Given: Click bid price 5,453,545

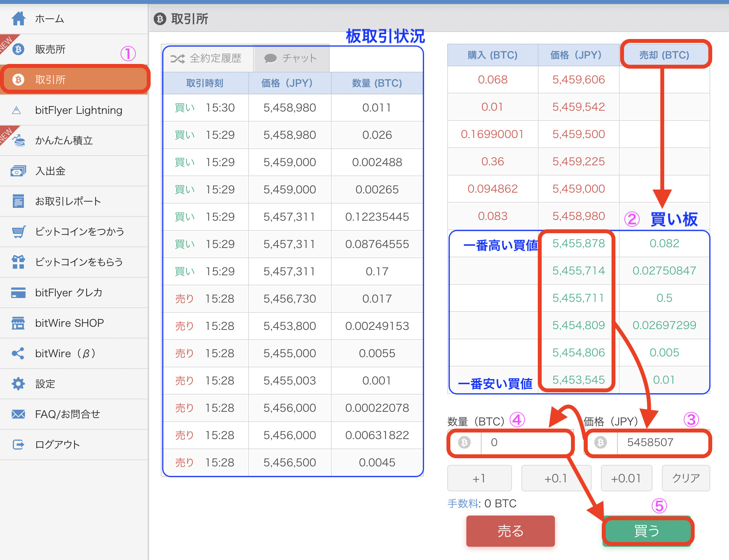Looking at the screenshot, I should (578, 380).
